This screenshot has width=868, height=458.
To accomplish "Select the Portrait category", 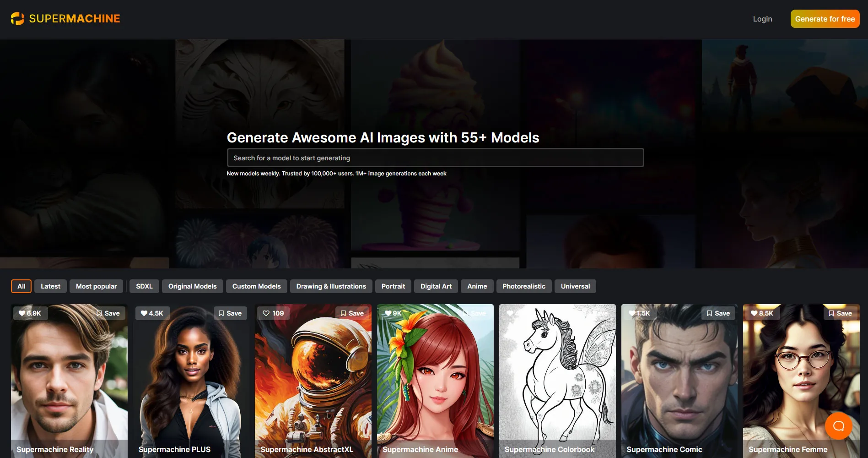I will [393, 286].
